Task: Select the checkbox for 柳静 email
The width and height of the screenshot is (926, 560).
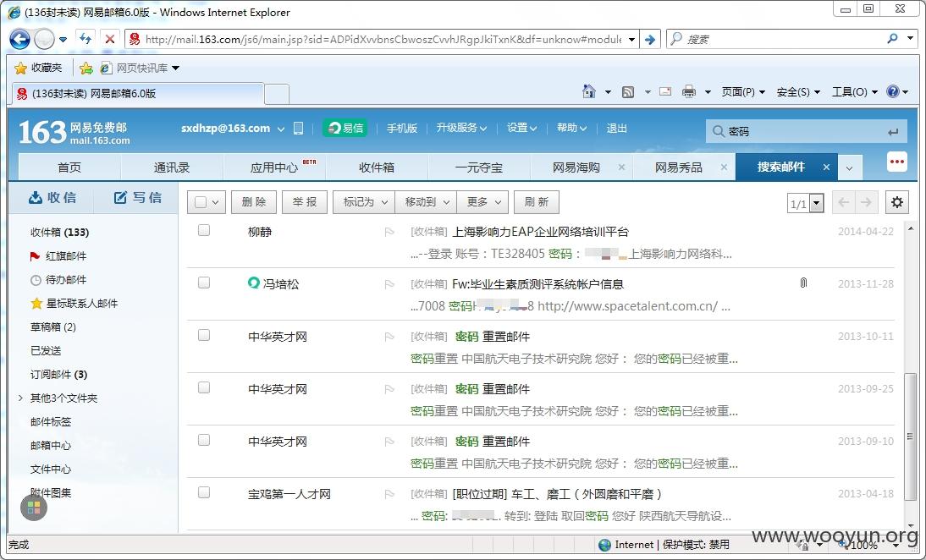Action: click(204, 230)
